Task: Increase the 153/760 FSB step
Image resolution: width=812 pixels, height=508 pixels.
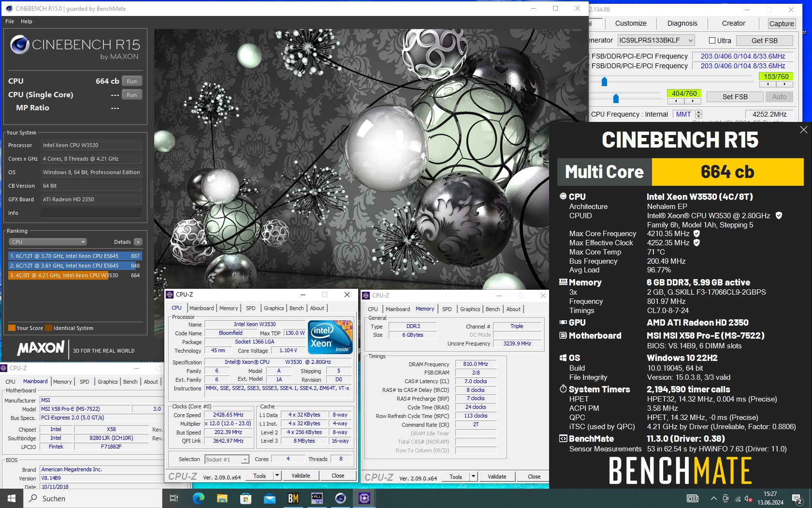Action: [x=784, y=84]
